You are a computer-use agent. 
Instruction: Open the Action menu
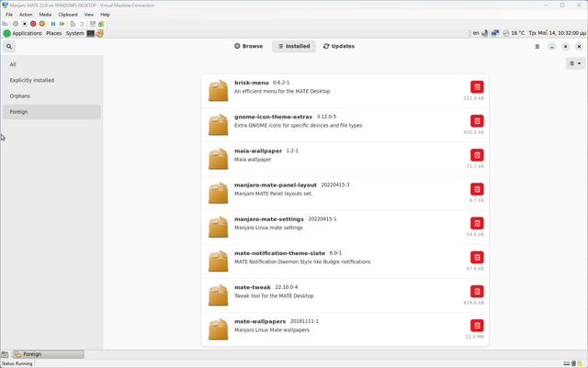tap(26, 15)
